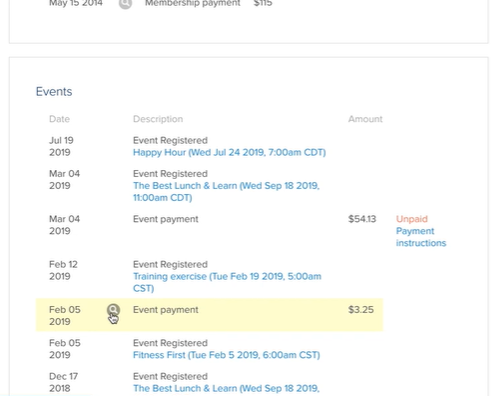Click the $115 membership amount
This screenshot has height=396, width=502.
point(263,3)
